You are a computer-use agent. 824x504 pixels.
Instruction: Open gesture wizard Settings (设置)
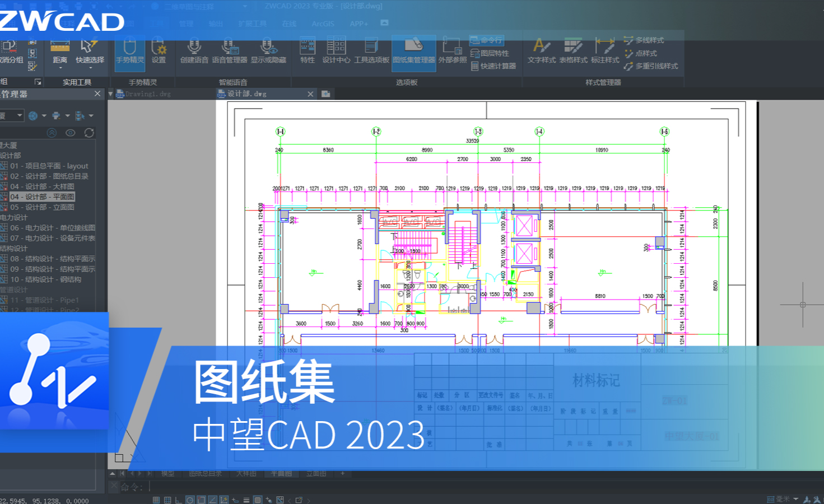[159, 50]
